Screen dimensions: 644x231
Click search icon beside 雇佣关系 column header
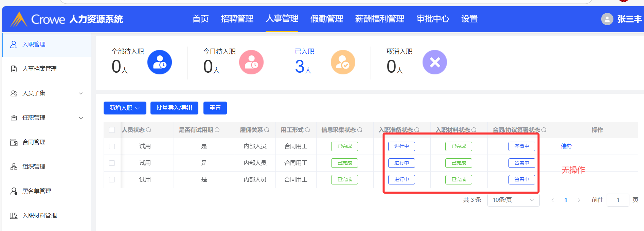pos(267,130)
